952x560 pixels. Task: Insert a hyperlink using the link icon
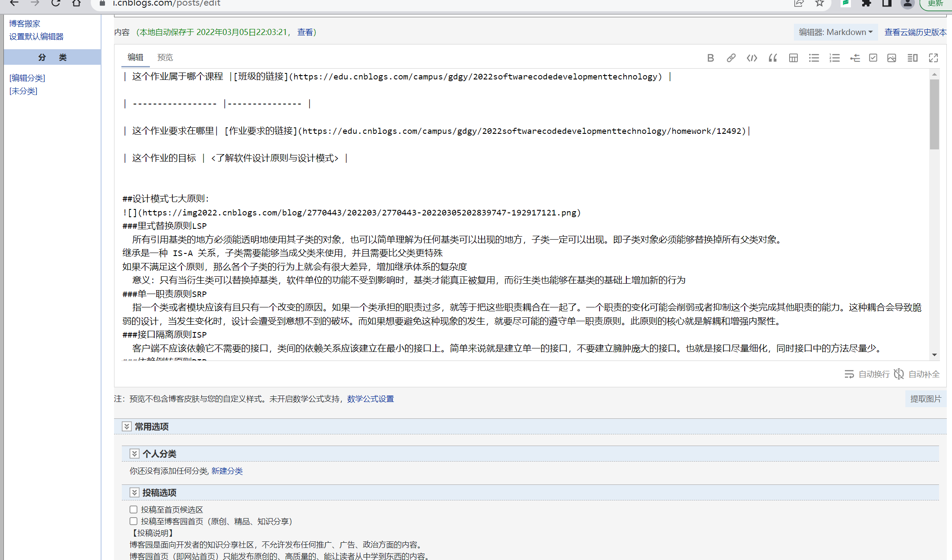click(731, 58)
